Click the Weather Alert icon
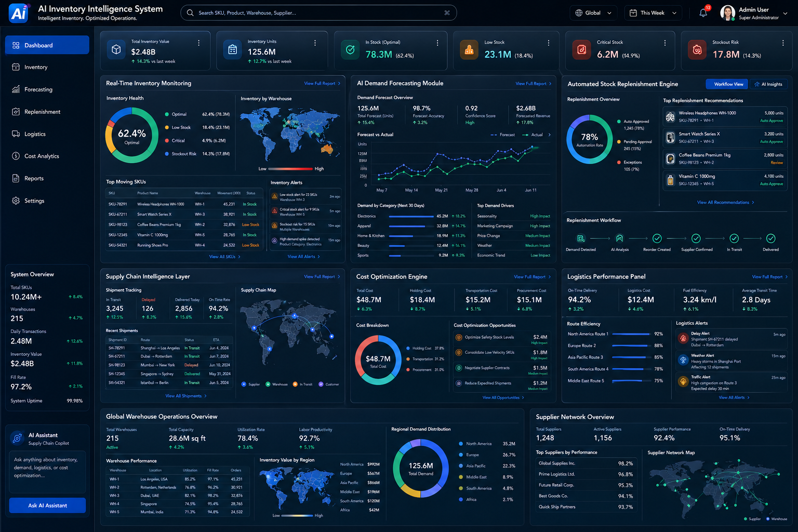Image resolution: width=798 pixels, height=532 pixels. [x=683, y=360]
